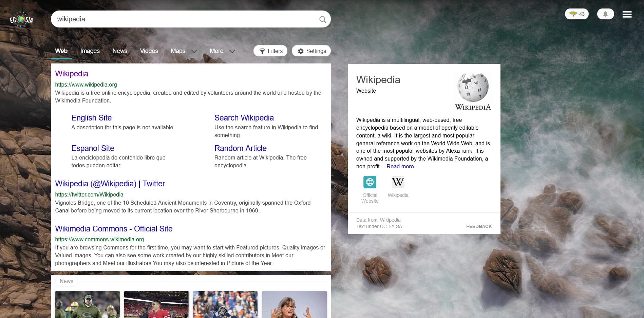
Task: Open the news thumbnail of woman with glasses
Action: [x=294, y=304]
